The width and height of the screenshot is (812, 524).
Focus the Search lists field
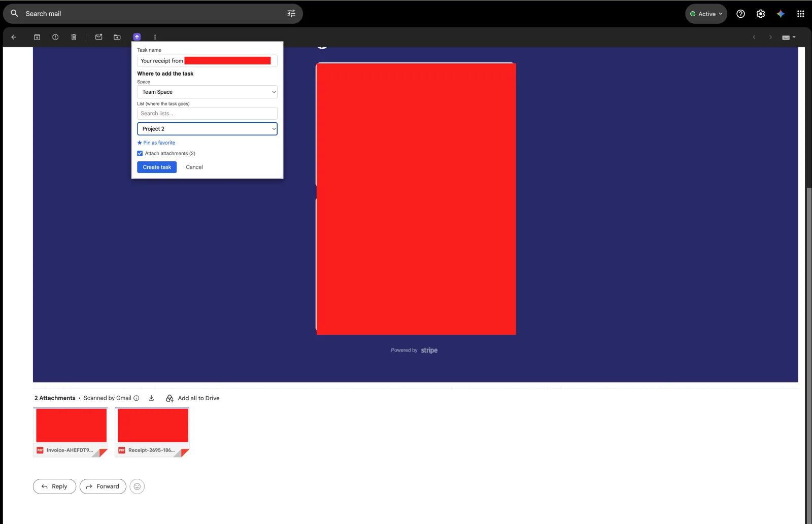click(x=207, y=113)
